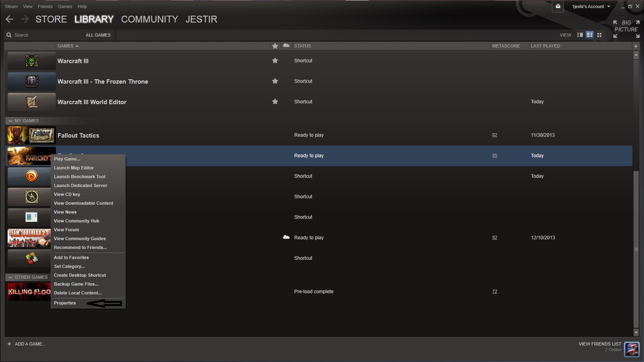Open the friends avatar icon
The image size is (644, 362).
[x=632, y=349]
